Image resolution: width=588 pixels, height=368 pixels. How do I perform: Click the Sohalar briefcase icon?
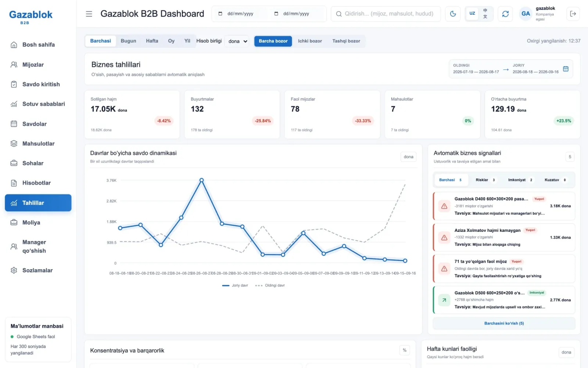14,163
